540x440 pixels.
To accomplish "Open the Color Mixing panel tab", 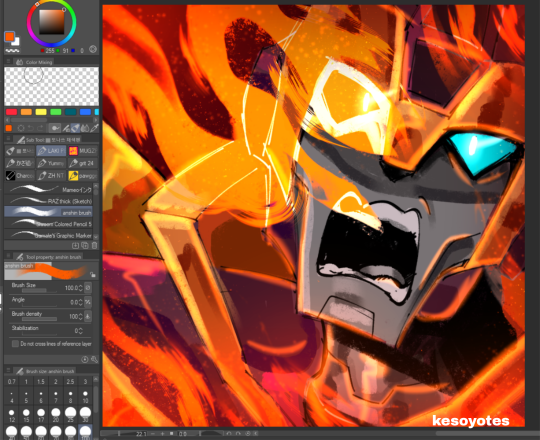I will tap(34, 62).
